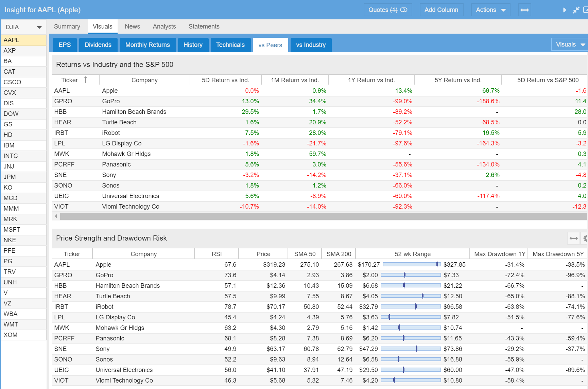Open the DJIA watchlist dropdown
This screenshot has height=389, width=588.
(23, 27)
